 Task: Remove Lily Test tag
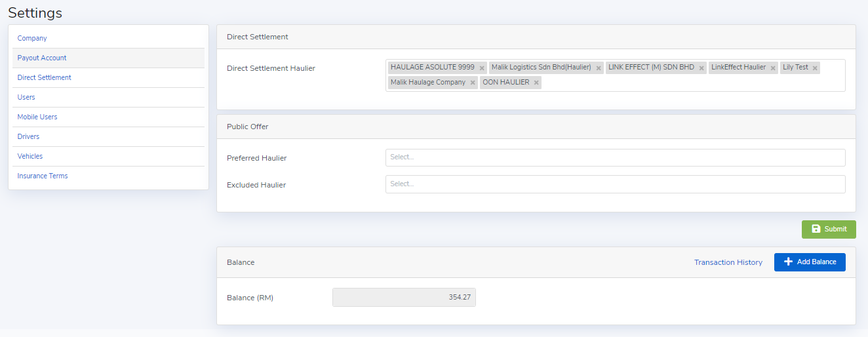(x=815, y=68)
